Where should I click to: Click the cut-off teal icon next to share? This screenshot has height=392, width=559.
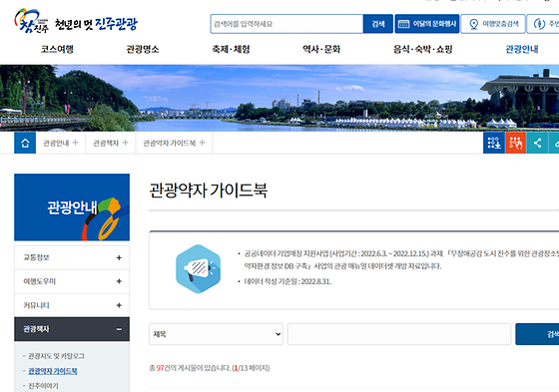[x=554, y=143]
